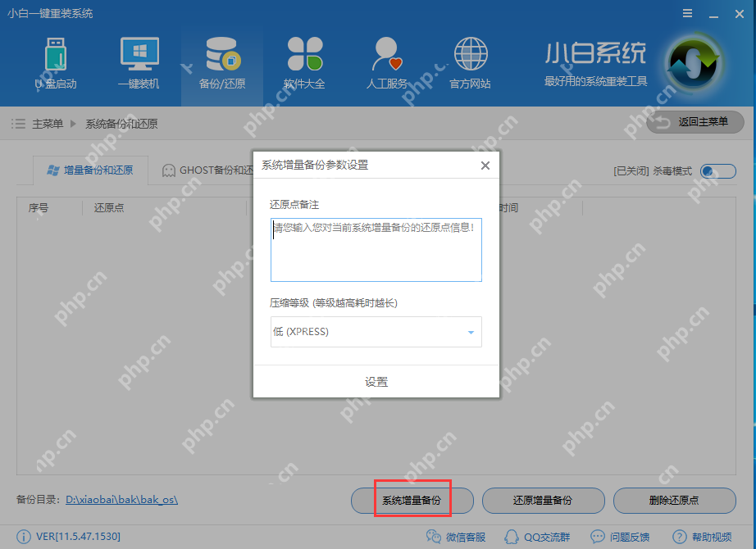
Task: Open the 人工服务 manual service
Action: [x=387, y=64]
